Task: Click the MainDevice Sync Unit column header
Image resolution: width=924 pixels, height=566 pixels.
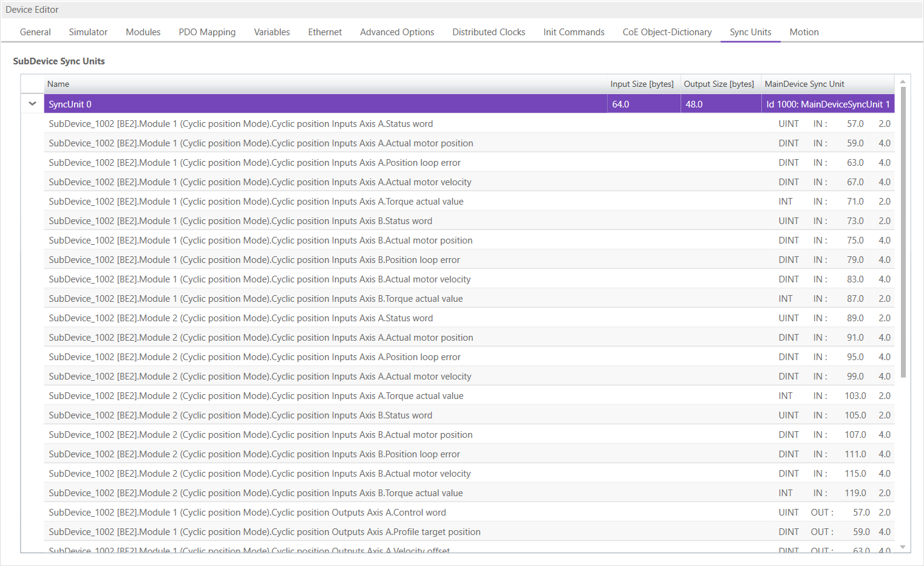Action: tap(804, 84)
